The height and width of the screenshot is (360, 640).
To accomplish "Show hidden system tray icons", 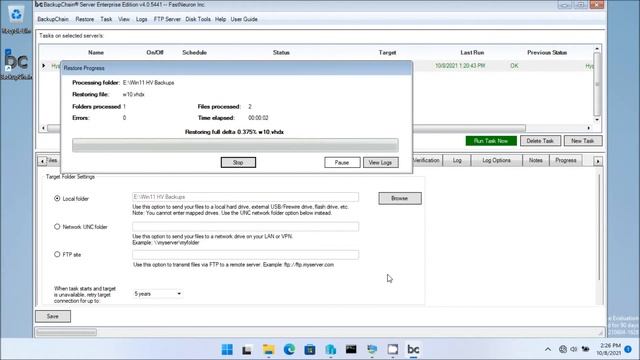I will pyautogui.click(x=548, y=349).
